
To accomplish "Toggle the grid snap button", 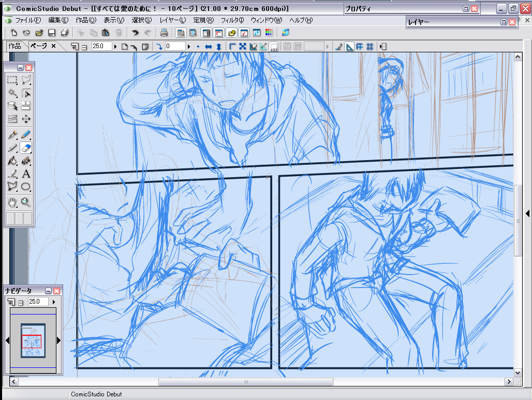I will pos(370,47).
